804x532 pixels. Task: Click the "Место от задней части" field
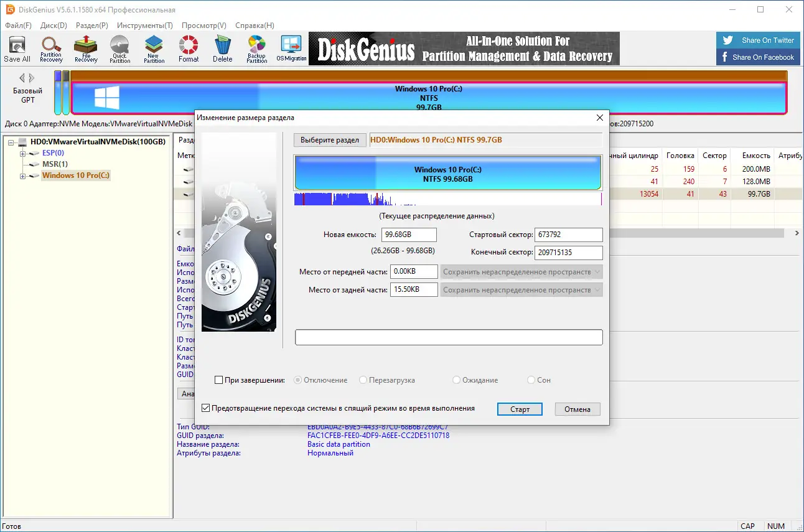414,290
